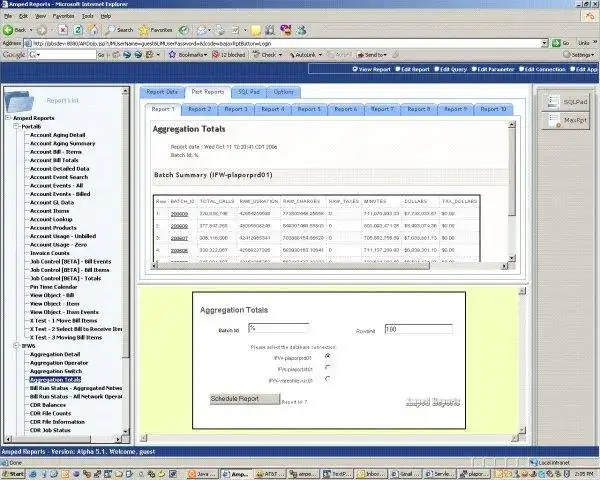The height and width of the screenshot is (480, 600).
Task: Select the Edit Query radio option
Action: point(437,69)
